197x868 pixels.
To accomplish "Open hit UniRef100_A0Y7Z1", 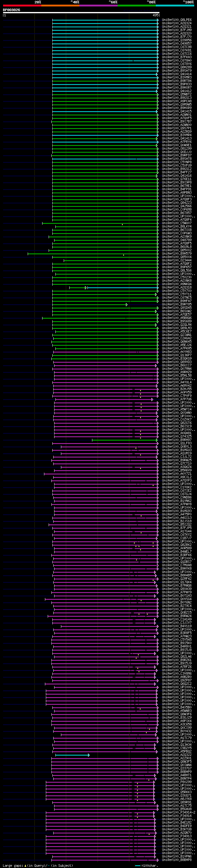I will tap(177, 474).
